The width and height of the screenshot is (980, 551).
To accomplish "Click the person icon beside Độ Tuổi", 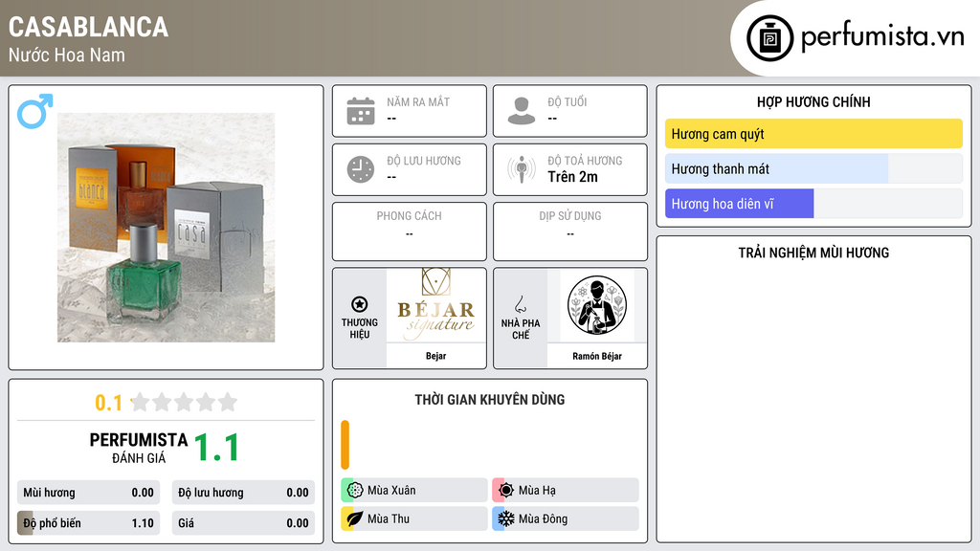I will (522, 111).
